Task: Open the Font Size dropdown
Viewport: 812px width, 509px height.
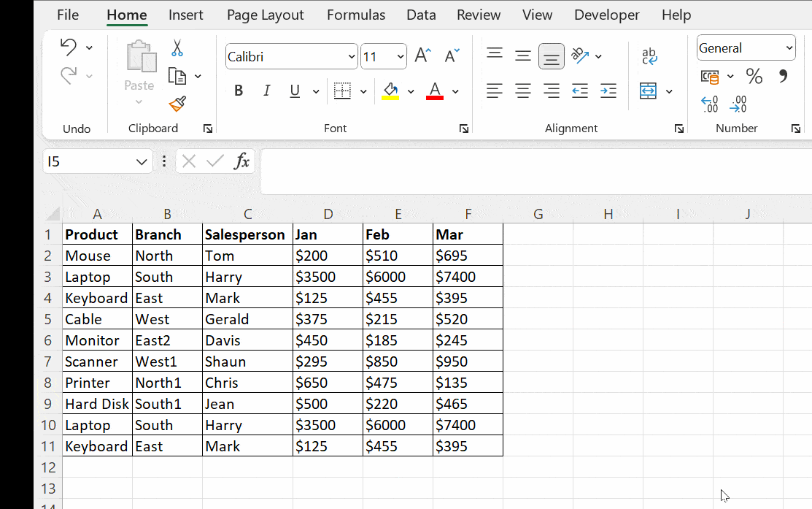Action: tap(401, 56)
